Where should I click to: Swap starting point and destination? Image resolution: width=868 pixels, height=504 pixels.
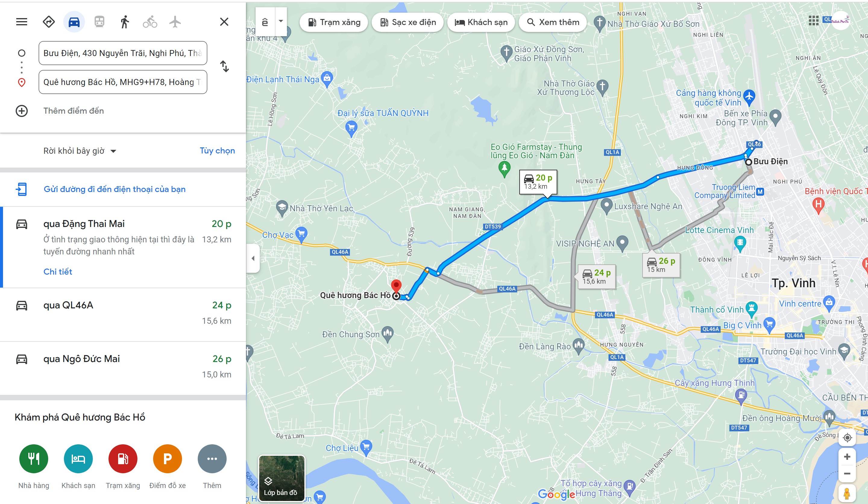pyautogui.click(x=225, y=66)
